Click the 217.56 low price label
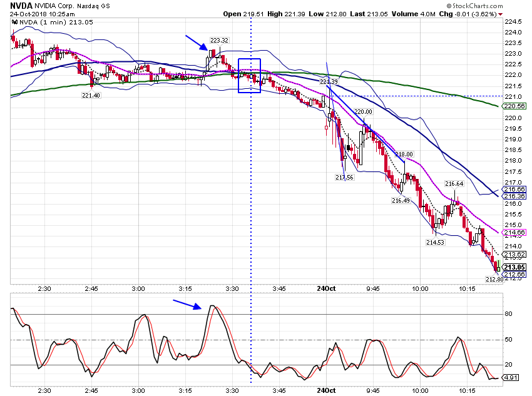The image size is (532, 396). point(344,177)
